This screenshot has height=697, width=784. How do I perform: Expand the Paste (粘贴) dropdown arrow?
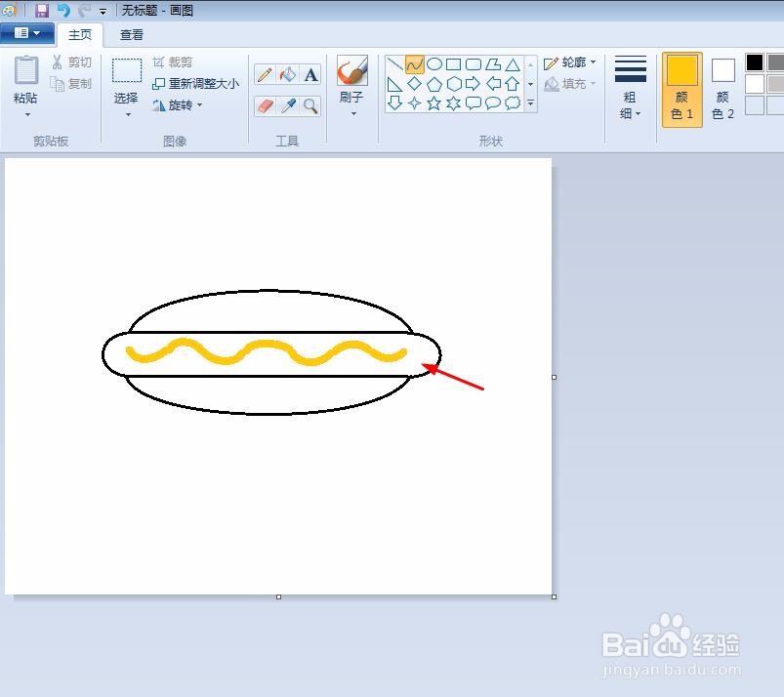click(x=27, y=115)
